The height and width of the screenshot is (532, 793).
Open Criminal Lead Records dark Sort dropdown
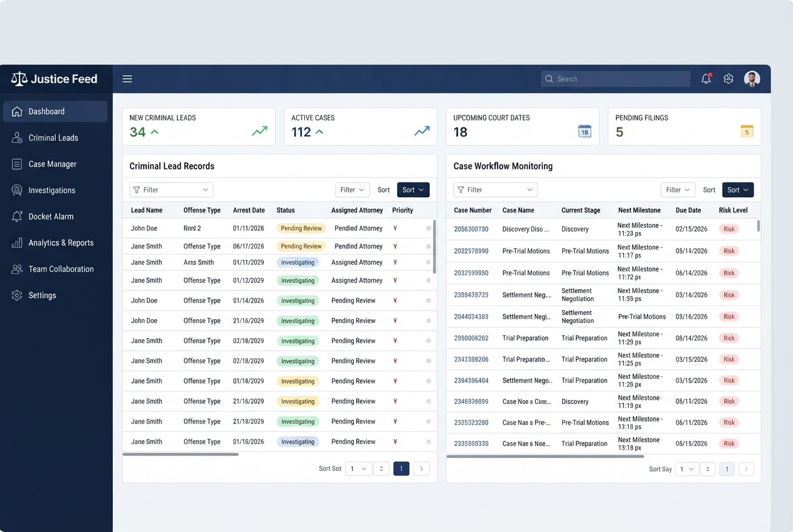pos(413,190)
